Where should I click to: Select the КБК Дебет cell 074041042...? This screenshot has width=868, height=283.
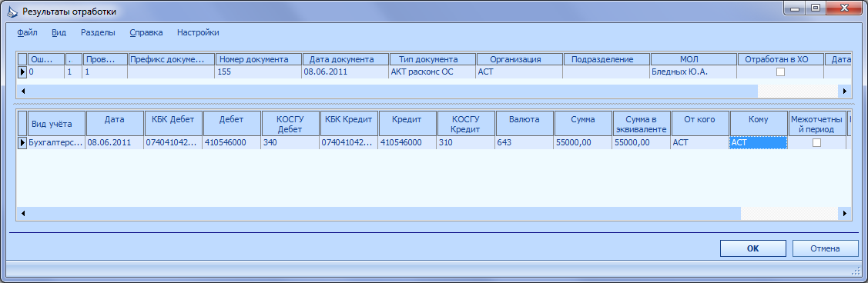coord(173,142)
